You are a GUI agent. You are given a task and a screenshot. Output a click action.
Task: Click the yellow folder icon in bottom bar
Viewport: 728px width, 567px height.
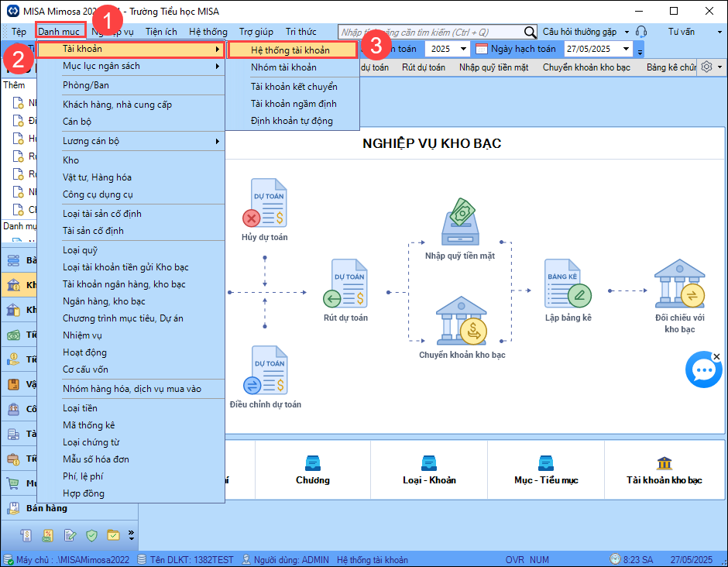coord(113,535)
